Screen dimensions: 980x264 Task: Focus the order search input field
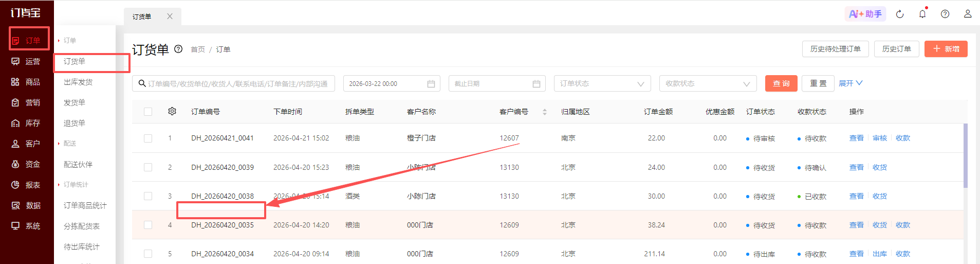click(234, 83)
